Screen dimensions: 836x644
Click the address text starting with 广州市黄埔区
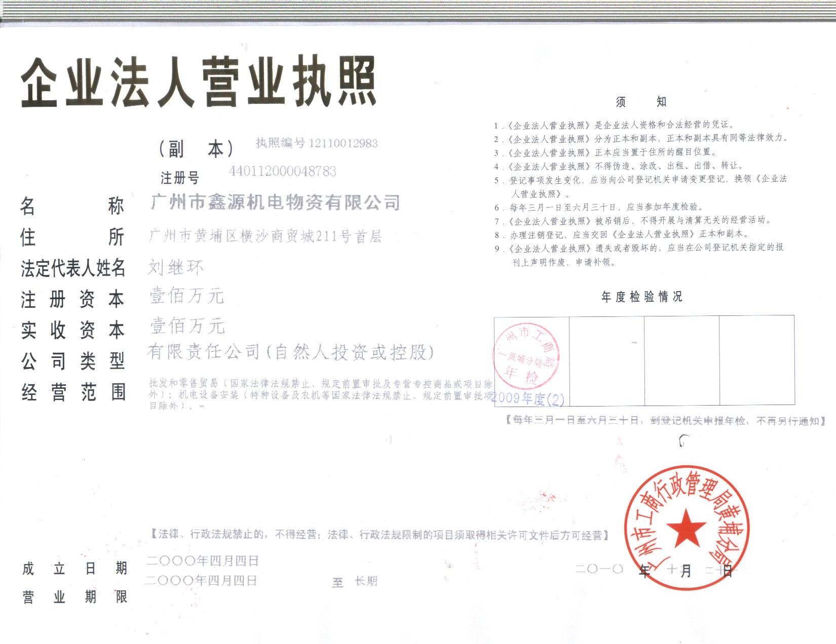[x=265, y=236]
